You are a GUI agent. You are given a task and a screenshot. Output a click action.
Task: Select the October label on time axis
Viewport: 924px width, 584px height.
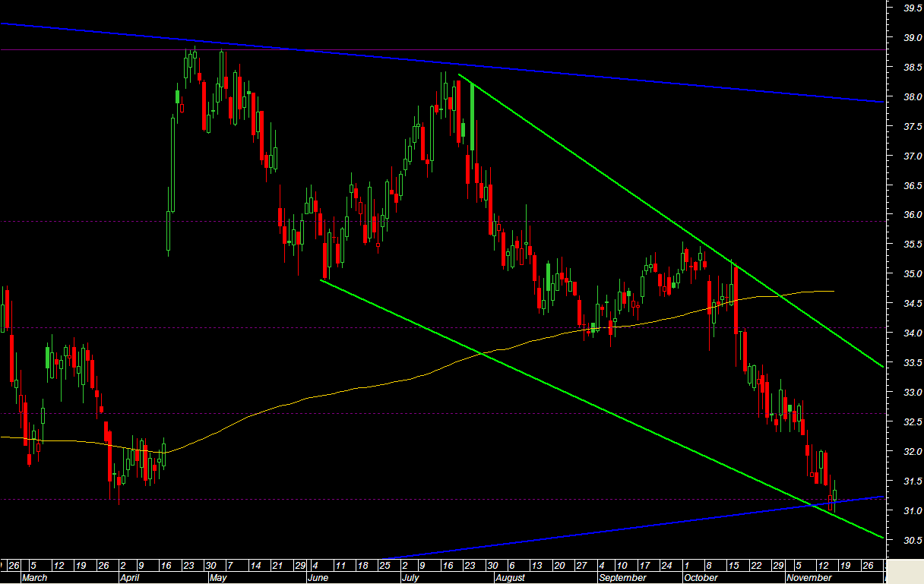coord(701,578)
